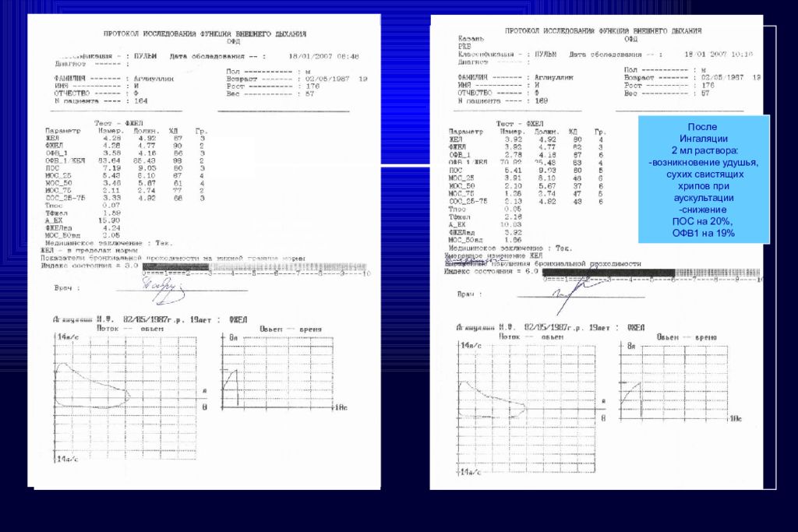Open the left 'Поток — объем' flow-volume graph

click(125, 397)
